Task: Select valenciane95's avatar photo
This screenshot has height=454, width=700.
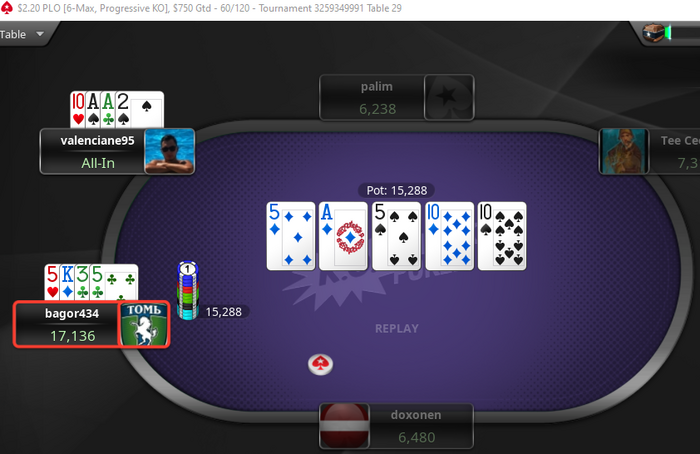Action: [x=169, y=151]
